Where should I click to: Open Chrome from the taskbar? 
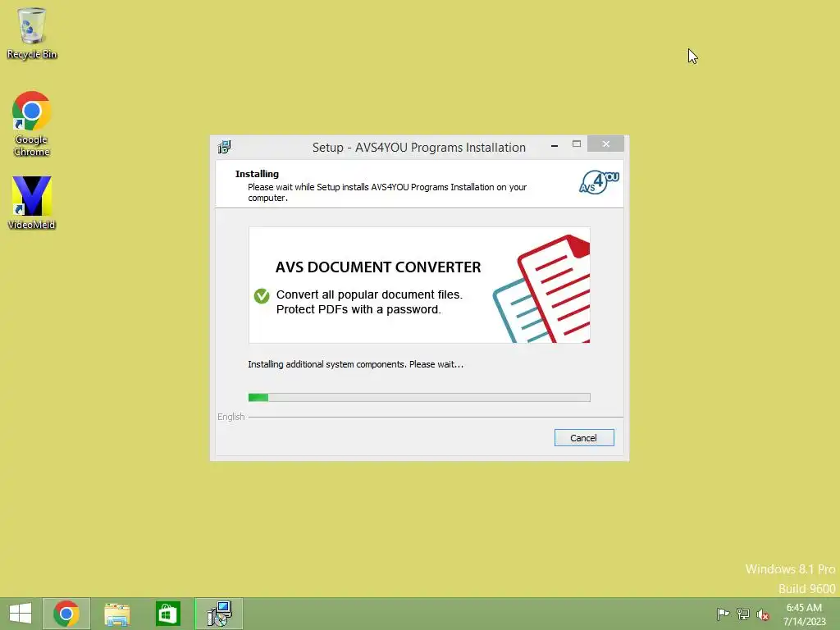pyautogui.click(x=66, y=614)
